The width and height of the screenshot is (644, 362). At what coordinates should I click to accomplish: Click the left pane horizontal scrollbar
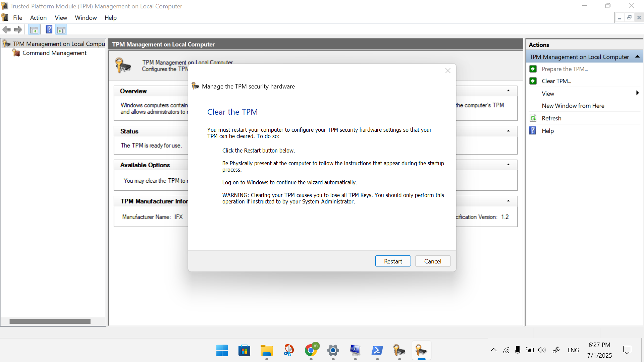click(50, 321)
